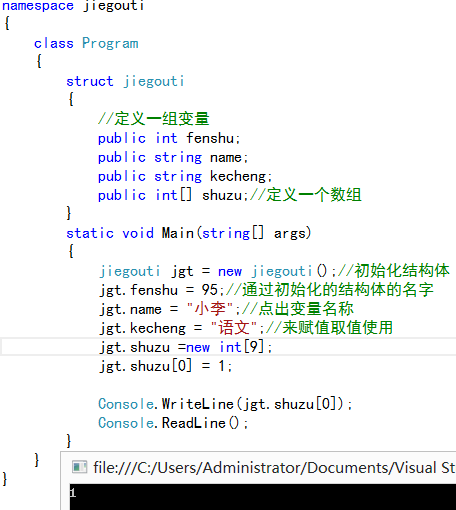Click the comment '//定义一个数组'
The width and height of the screenshot is (456, 510).
(305, 195)
